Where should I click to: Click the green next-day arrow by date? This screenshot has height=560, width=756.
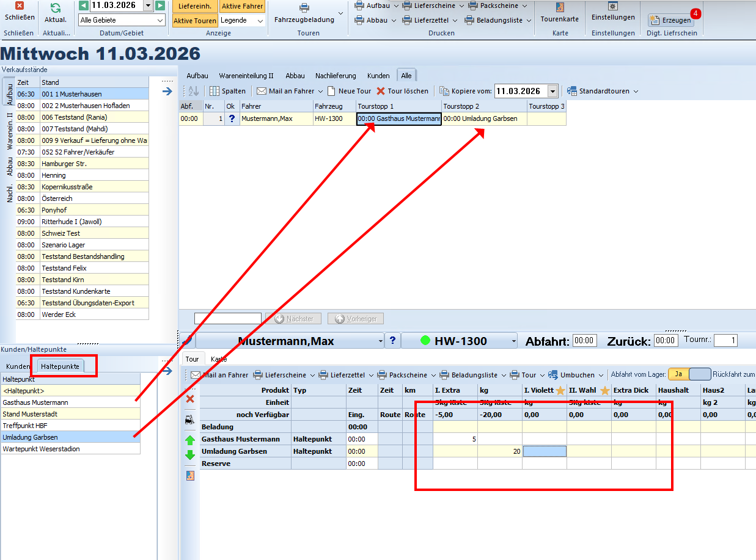[x=160, y=5]
